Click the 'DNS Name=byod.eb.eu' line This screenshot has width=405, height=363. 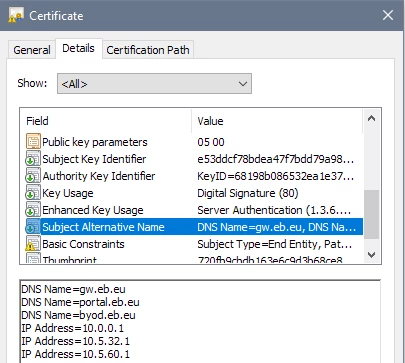[78, 315]
